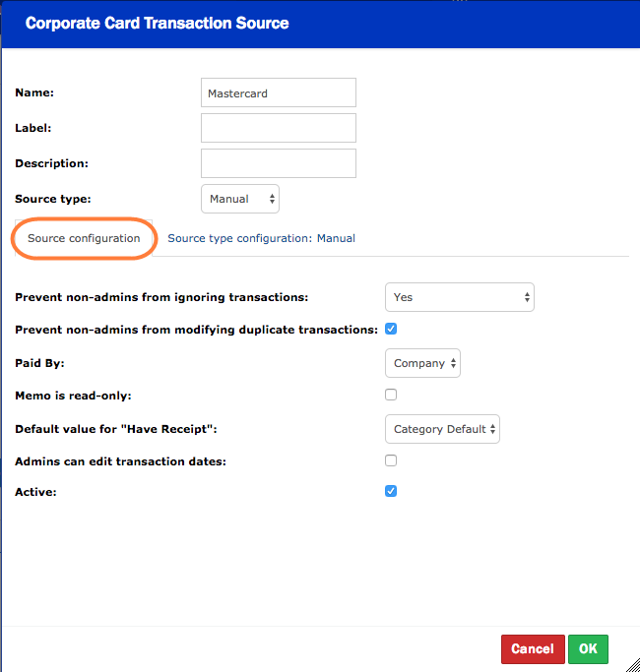Confirm with the green OK button

point(588,648)
